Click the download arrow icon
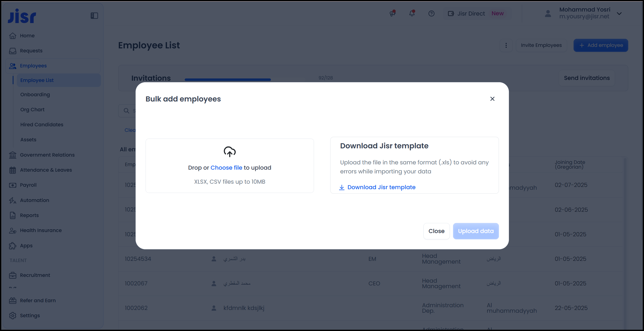The width and height of the screenshot is (644, 331). click(x=342, y=187)
